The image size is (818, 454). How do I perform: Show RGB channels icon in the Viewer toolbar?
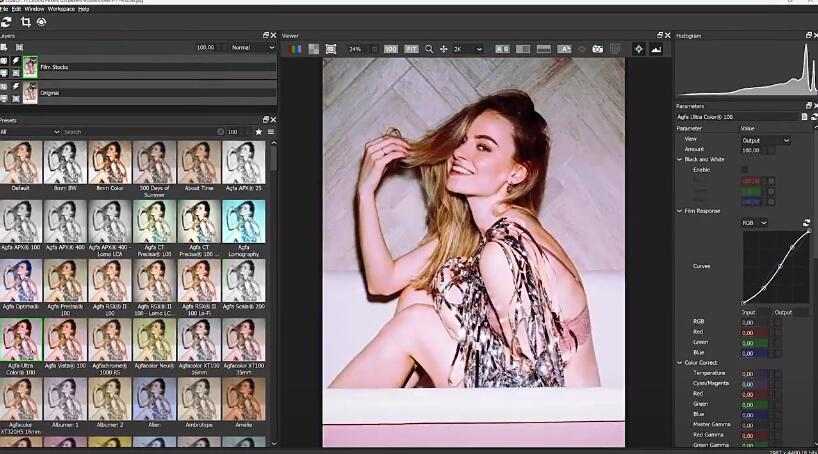pyautogui.click(x=293, y=48)
